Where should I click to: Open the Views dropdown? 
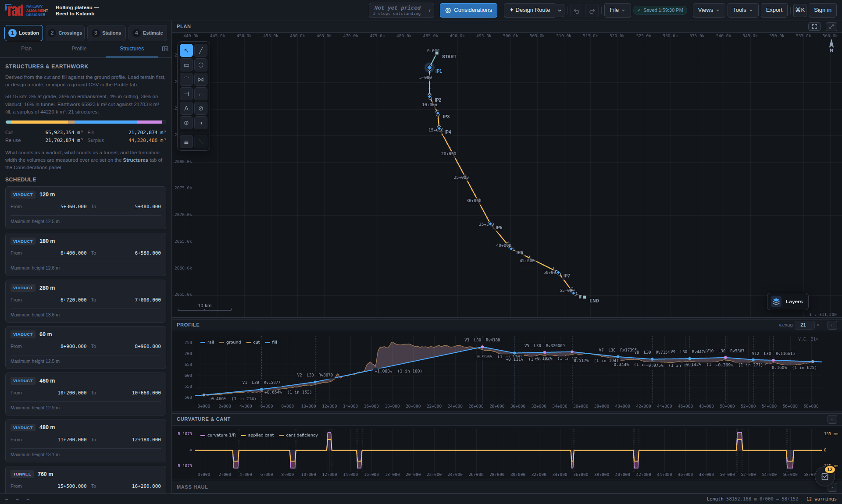click(x=709, y=10)
